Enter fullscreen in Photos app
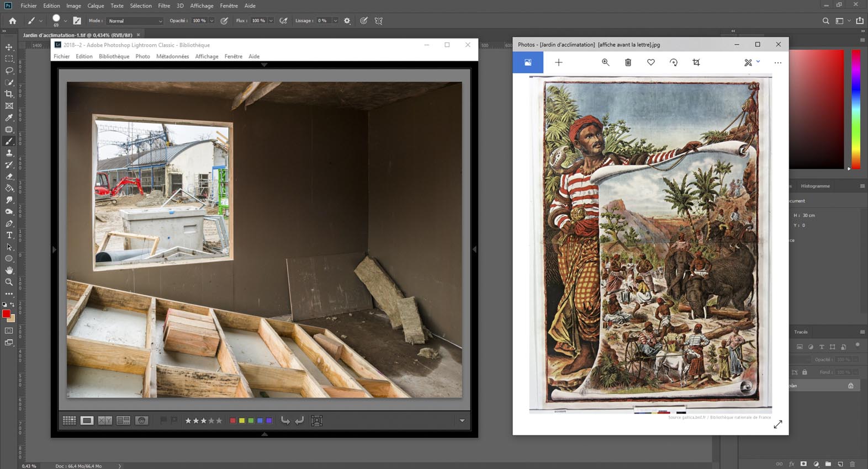The image size is (868, 469). tap(778, 424)
